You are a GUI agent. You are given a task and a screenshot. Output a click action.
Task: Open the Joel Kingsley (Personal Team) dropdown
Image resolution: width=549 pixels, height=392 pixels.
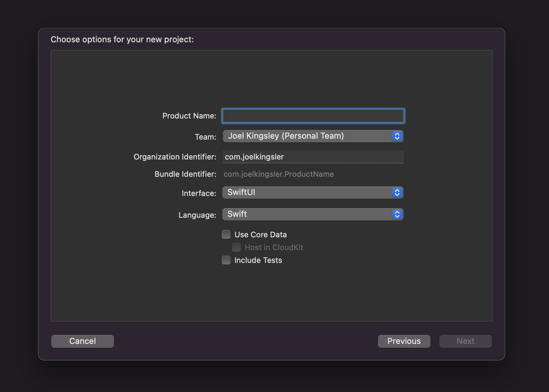[307, 136]
